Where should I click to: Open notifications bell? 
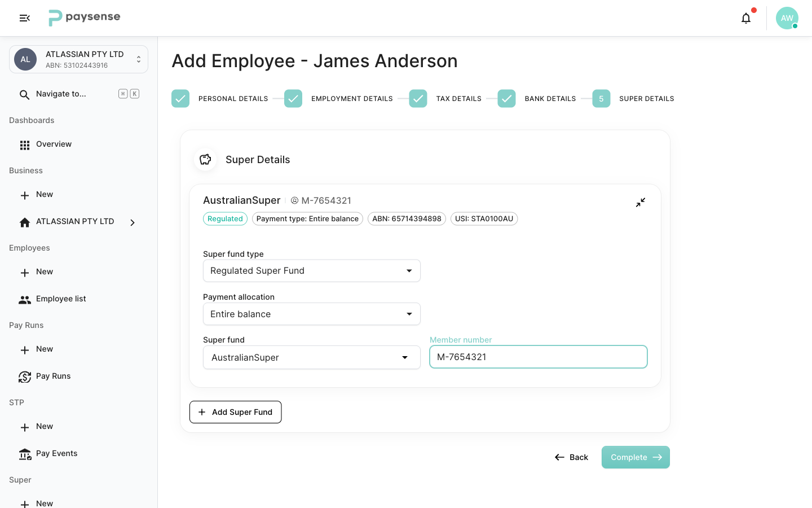coord(746,18)
